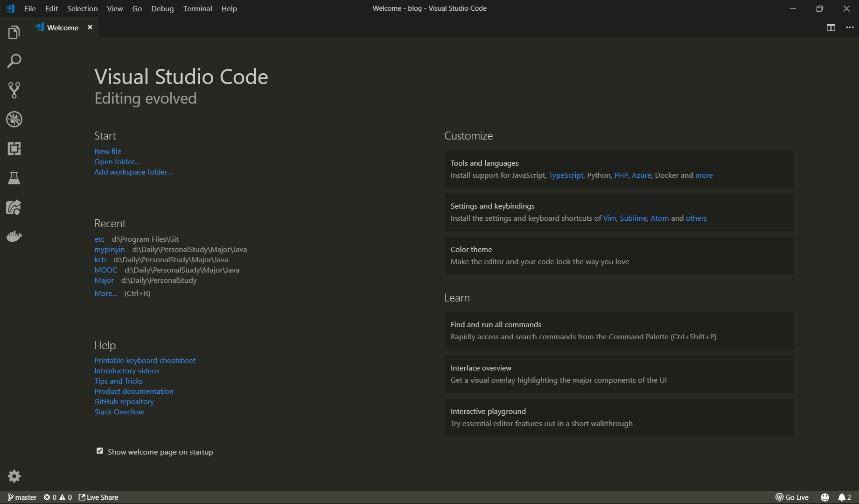Open recent folder MOOC
Image resolution: width=859 pixels, height=504 pixels.
point(106,270)
